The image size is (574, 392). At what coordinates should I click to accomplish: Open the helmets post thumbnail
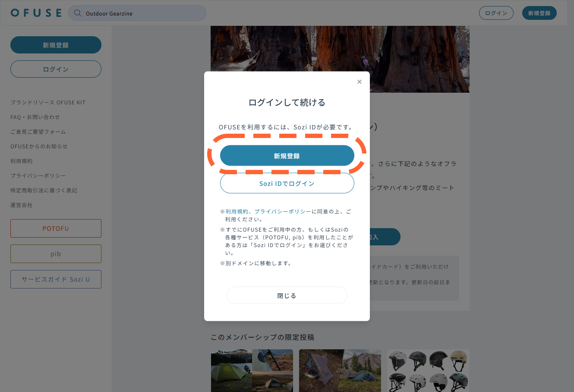click(x=428, y=370)
